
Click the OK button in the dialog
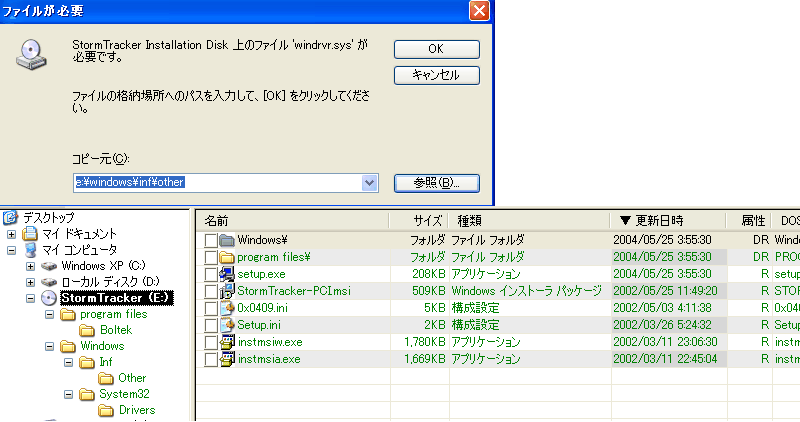[436, 49]
